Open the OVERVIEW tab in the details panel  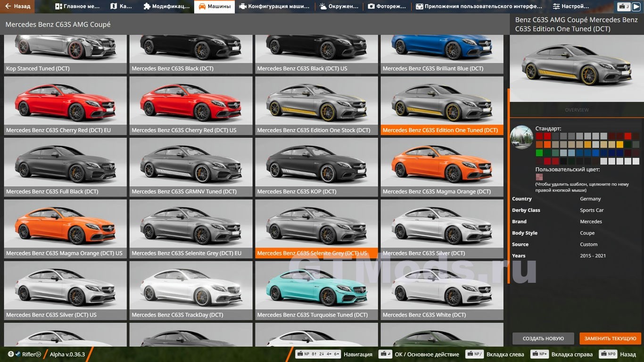coord(577,110)
